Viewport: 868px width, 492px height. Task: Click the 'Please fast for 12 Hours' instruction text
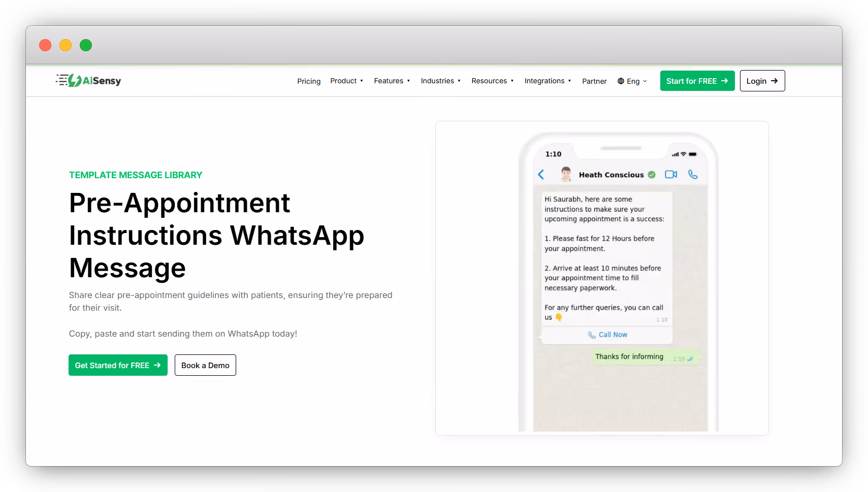tap(599, 243)
